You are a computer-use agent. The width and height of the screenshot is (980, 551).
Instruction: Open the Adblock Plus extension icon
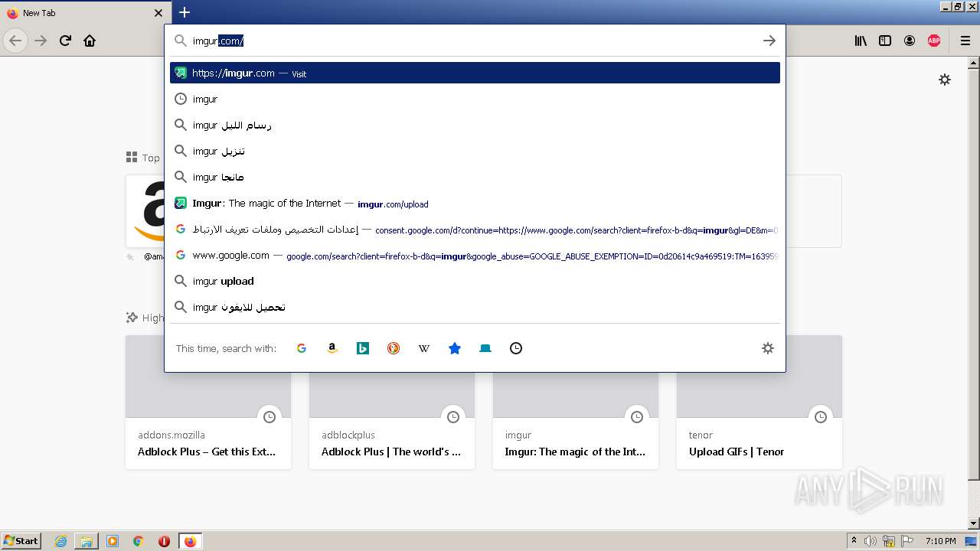(934, 41)
